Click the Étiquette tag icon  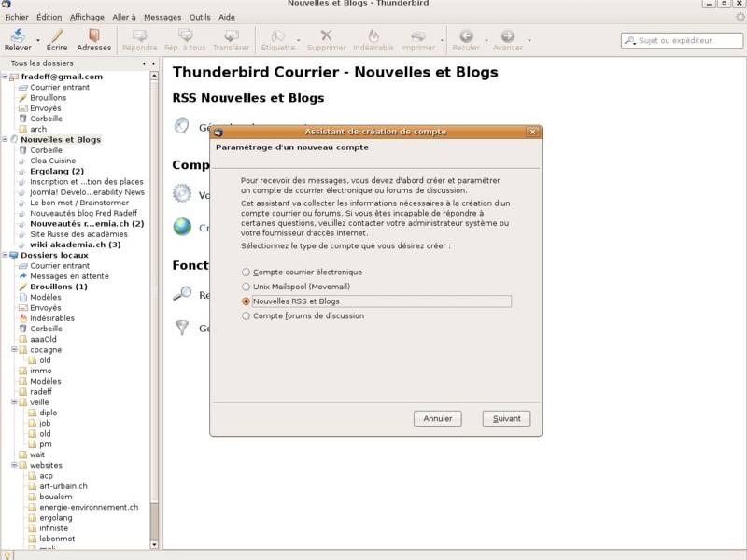pyautogui.click(x=277, y=35)
